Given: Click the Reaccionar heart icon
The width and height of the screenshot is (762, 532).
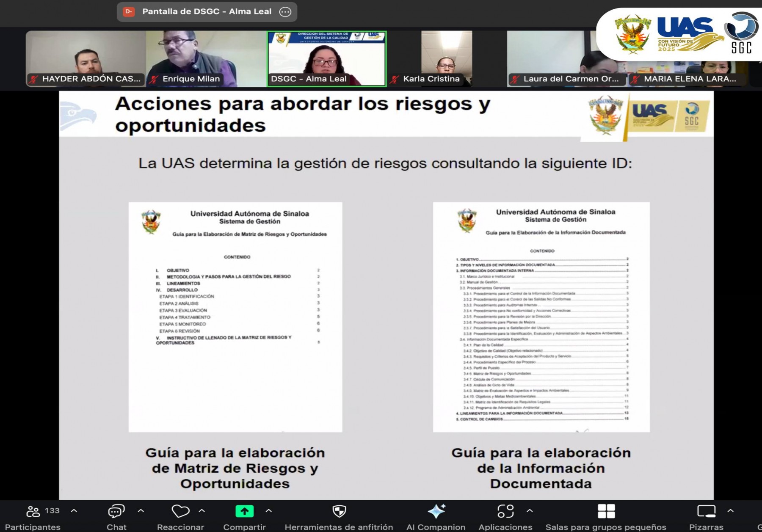Looking at the screenshot, I should coord(181,511).
